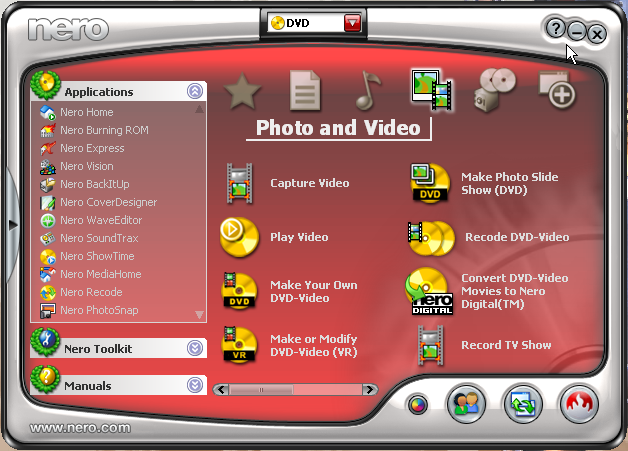Click the Nero WaveEditor icon
628x451 pixels.
pos(48,221)
